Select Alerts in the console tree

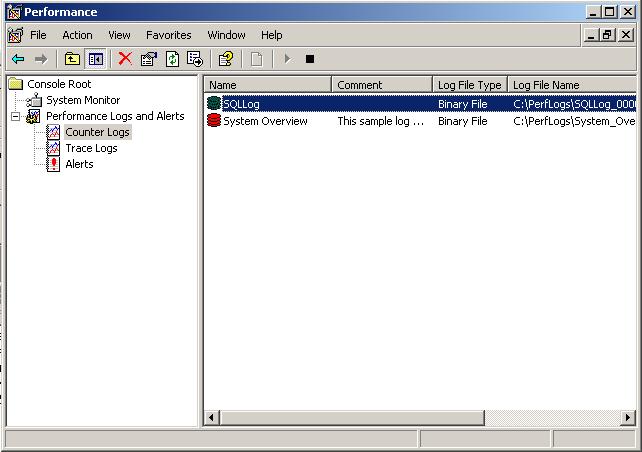79,164
